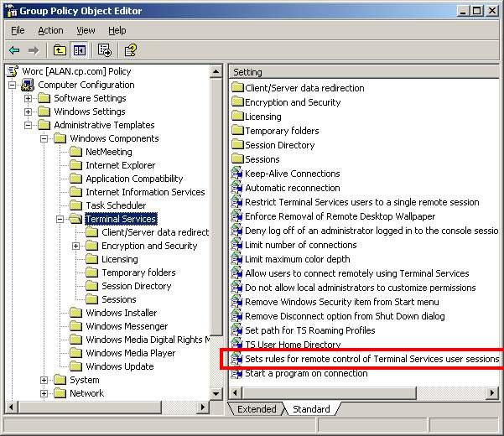Expand the Software Settings node
This screenshot has width=504, height=436.
29,98
